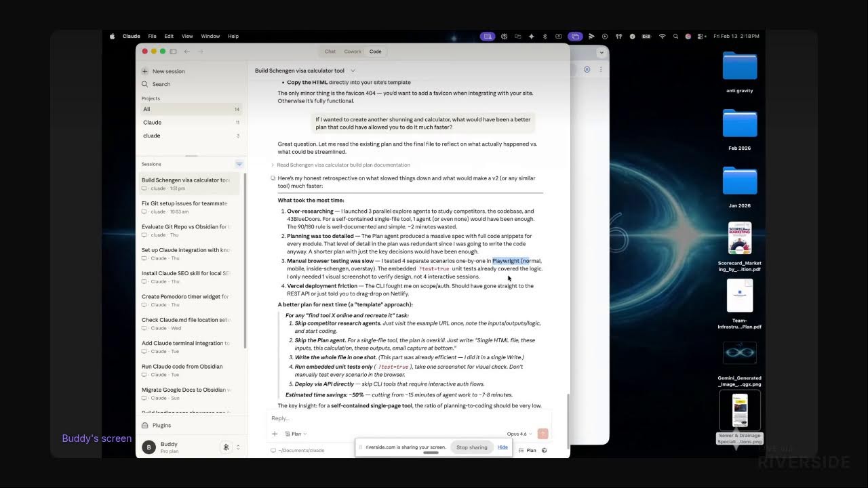Toggle the sidebar panel icon
Image resolution: width=868 pixels, height=488 pixels.
coord(174,52)
